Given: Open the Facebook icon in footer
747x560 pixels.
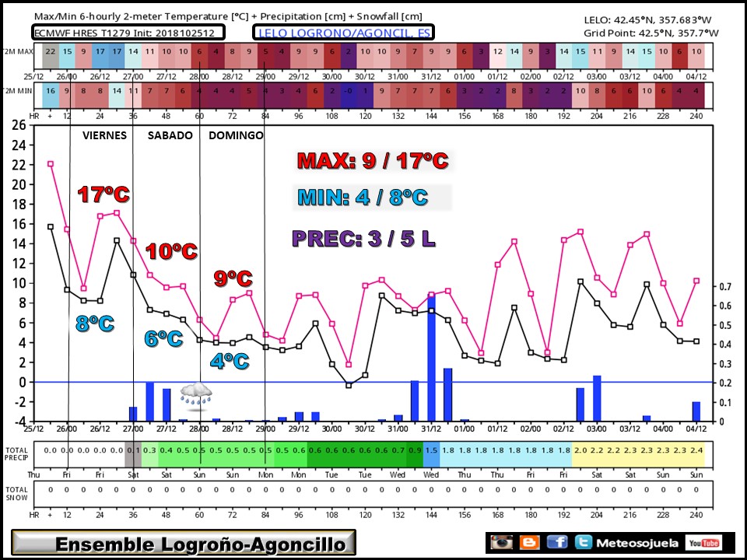Looking at the screenshot, I should click(x=557, y=542).
